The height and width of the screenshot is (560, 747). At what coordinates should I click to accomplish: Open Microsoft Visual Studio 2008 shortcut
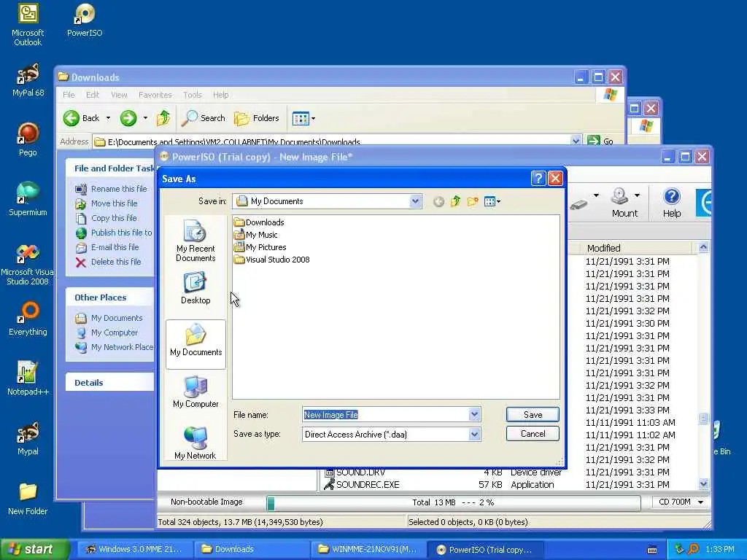[28, 264]
